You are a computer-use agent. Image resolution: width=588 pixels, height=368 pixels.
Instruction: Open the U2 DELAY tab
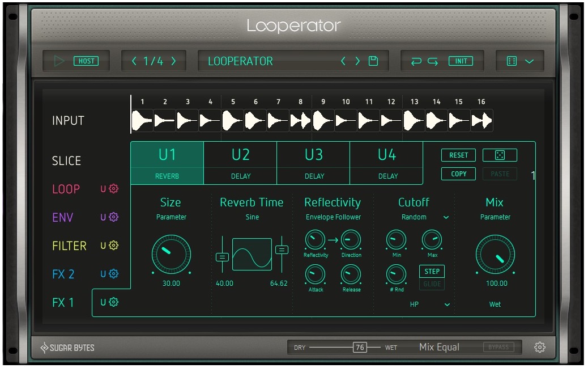click(240, 163)
